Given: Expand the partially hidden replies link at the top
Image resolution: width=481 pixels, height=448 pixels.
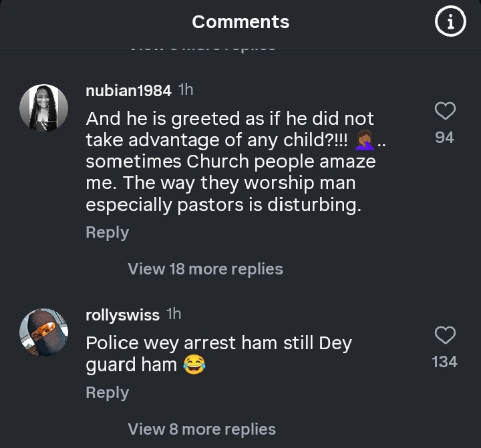Looking at the screenshot, I should point(201,45).
